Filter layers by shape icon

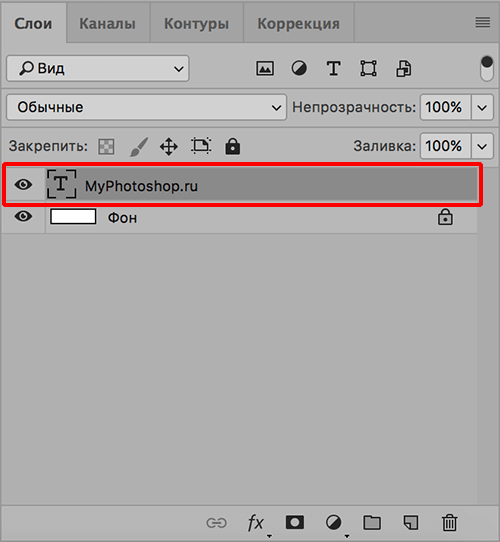click(x=369, y=68)
